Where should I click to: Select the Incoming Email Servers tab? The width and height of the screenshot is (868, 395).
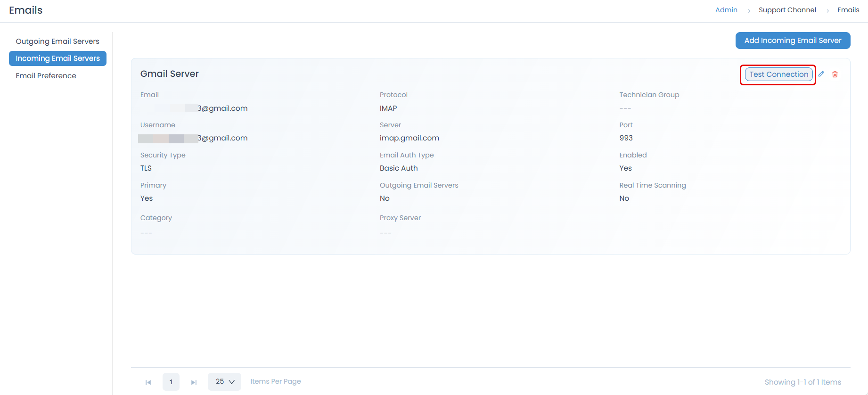pyautogui.click(x=57, y=58)
